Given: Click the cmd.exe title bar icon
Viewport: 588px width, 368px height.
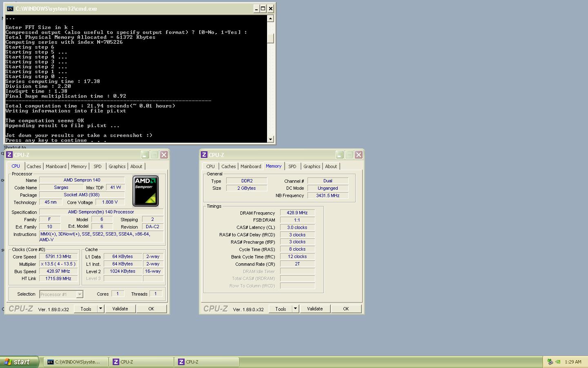Looking at the screenshot, I should point(10,9).
